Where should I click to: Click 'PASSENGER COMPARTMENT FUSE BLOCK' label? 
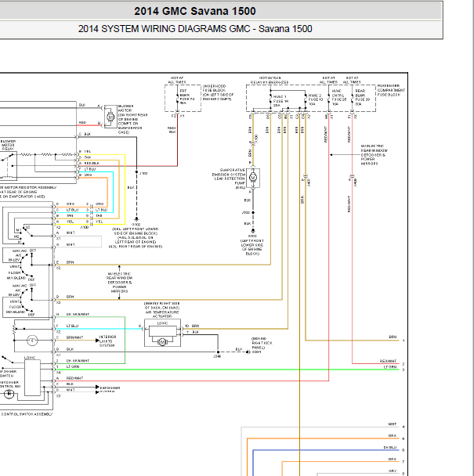pos(391,90)
